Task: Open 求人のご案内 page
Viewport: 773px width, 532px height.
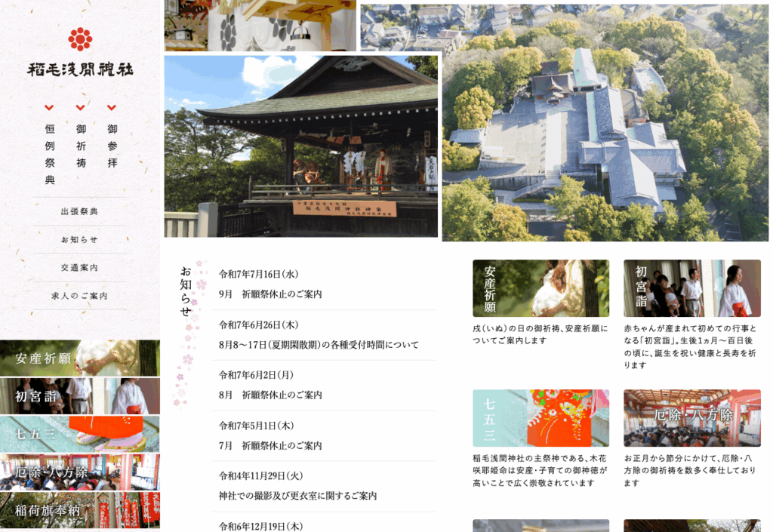Action: pos(80,296)
